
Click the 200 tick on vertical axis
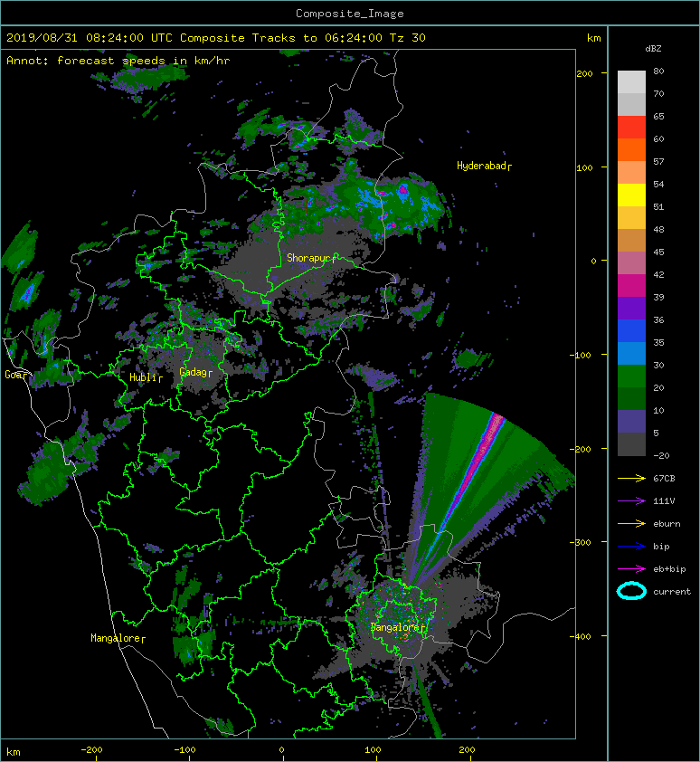584,74
